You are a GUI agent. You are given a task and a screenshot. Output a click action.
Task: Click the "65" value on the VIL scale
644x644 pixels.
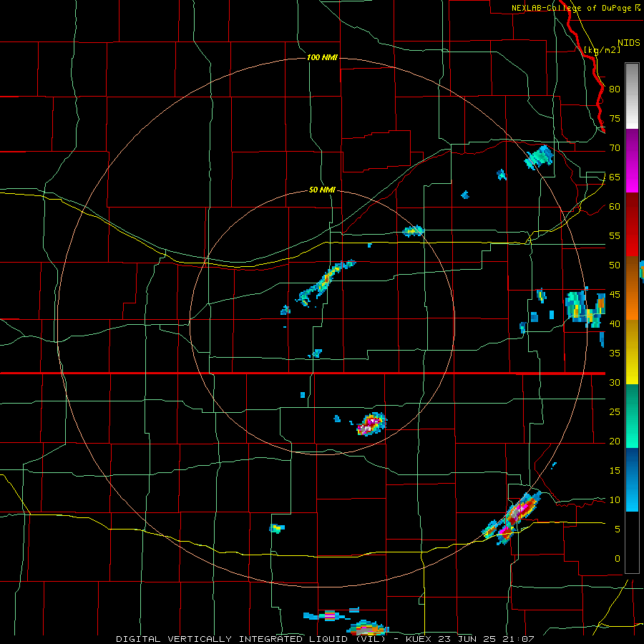coord(615,177)
